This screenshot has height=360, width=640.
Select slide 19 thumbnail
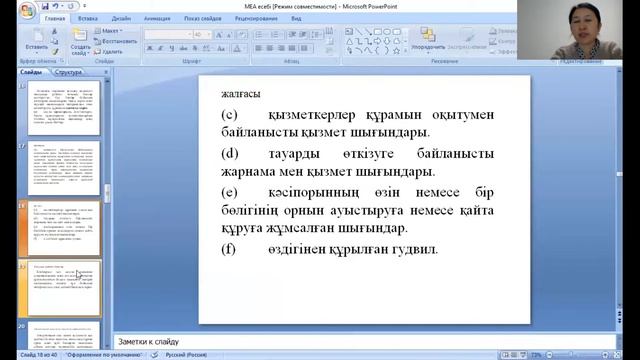pos(64,288)
